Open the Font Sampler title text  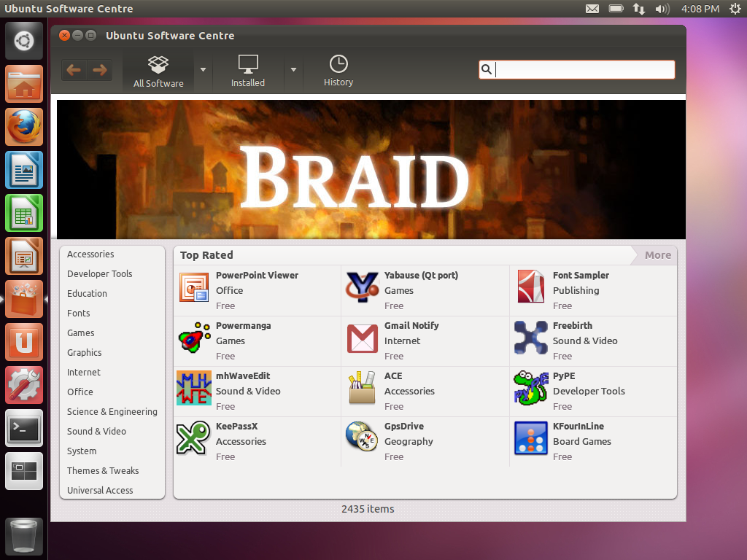coord(581,275)
